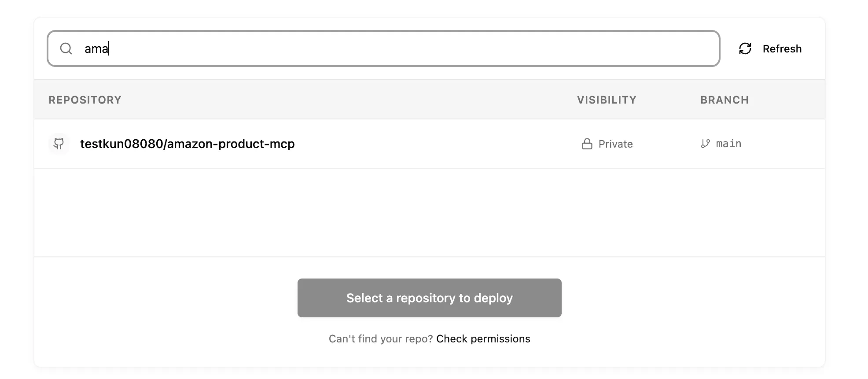Click the REPOSITORY column header

tap(85, 100)
